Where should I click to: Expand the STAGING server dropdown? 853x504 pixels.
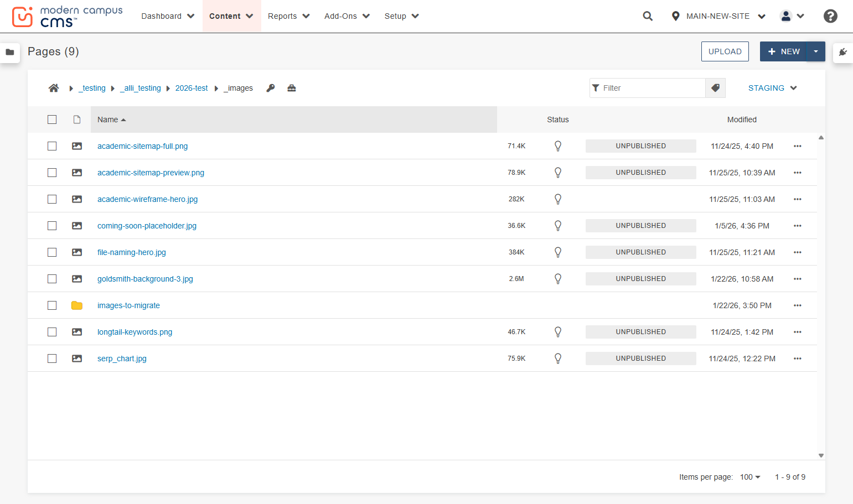tap(772, 88)
